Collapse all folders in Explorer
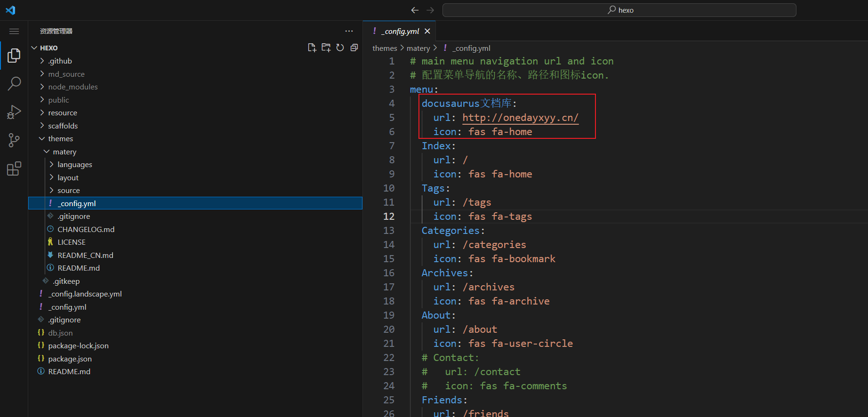 pyautogui.click(x=354, y=48)
